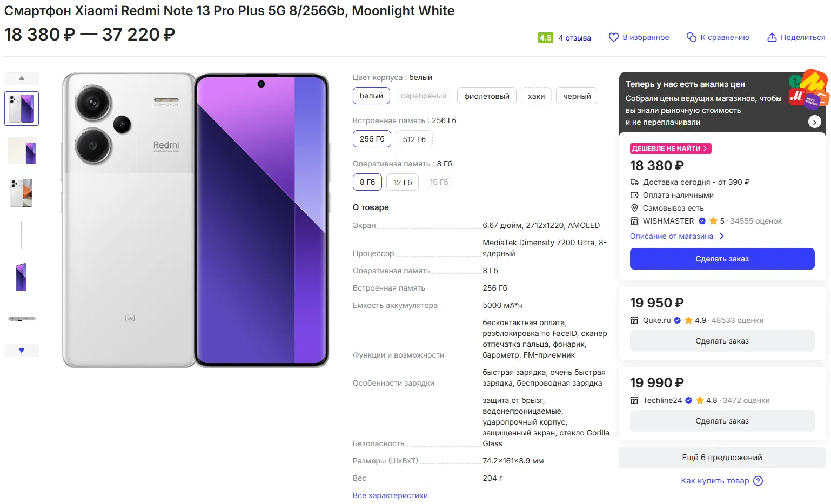
Task: Click the compare icon beside 'К сравнению'
Action: click(691, 37)
